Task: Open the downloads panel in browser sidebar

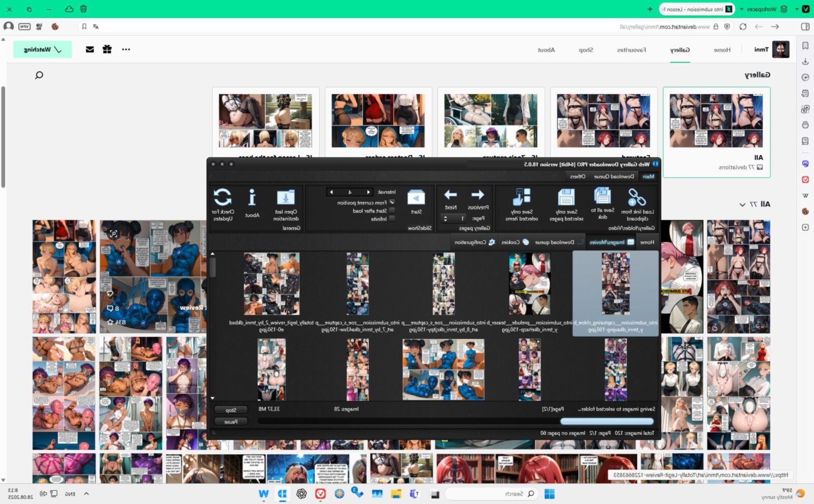Action: pos(805,62)
